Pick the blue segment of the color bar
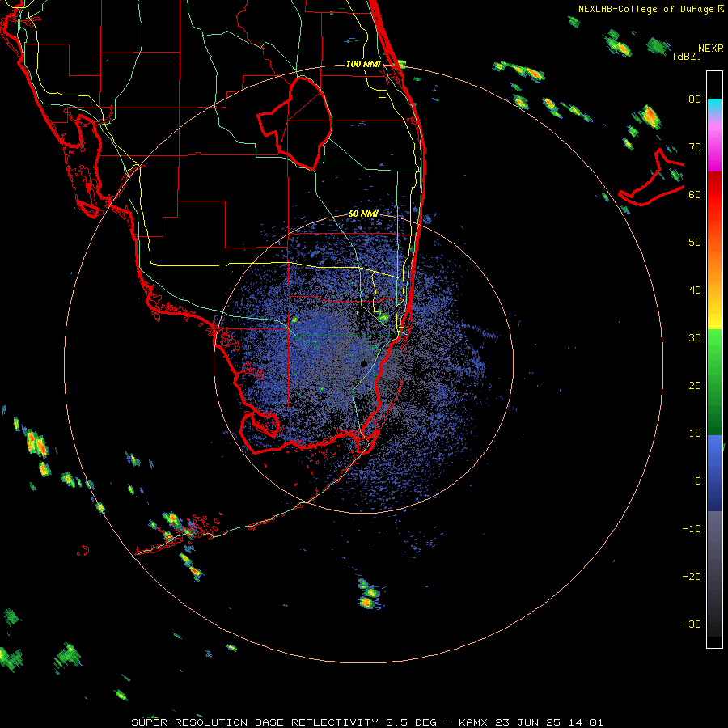 pos(714,472)
